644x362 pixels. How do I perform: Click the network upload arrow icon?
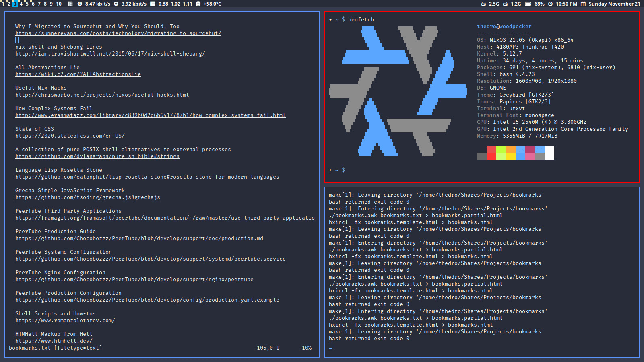point(116,4)
